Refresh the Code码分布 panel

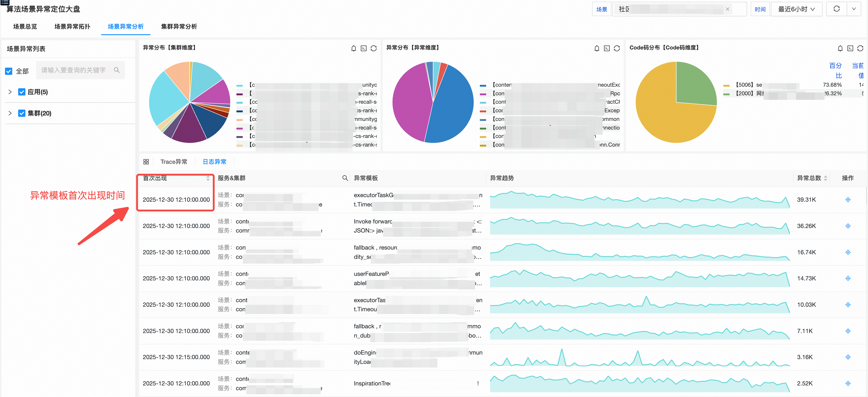[x=860, y=49]
